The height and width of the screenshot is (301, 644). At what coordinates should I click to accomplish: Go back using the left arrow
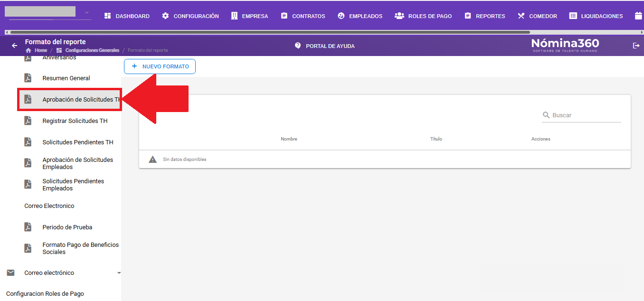[14, 46]
